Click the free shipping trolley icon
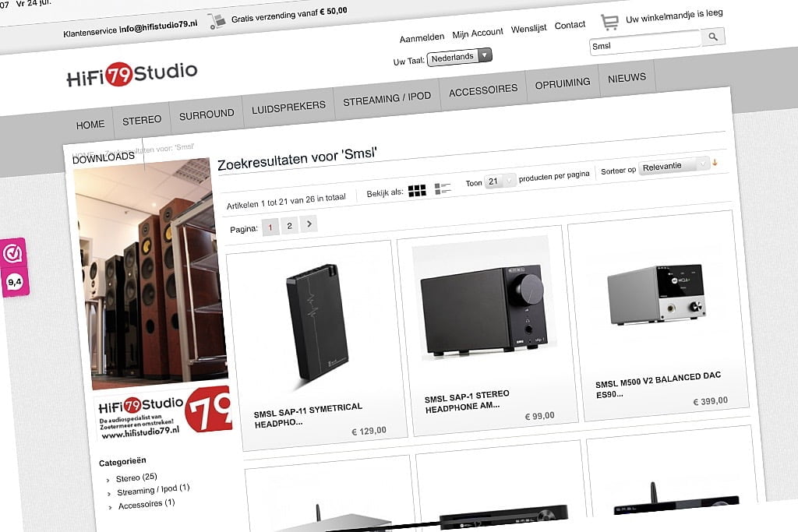Screen dimensions: 798x532 coord(217,21)
